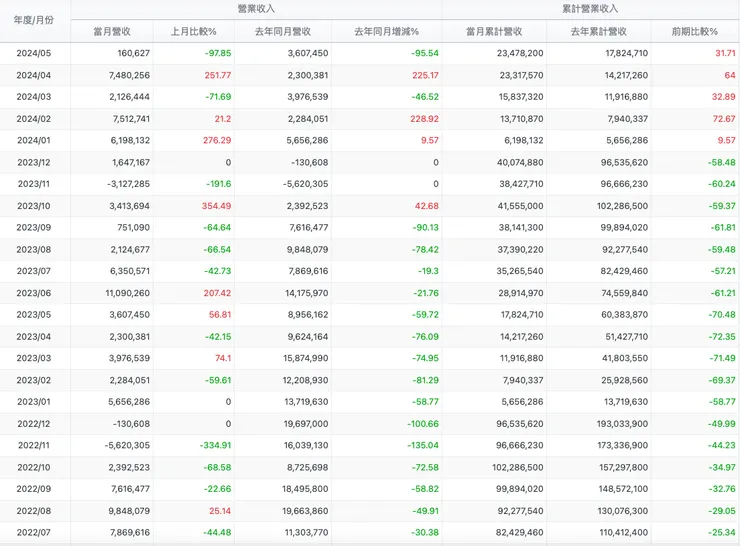Click the 207.42 month comparison value
Viewport: 740px width, 546px height.
point(218,293)
